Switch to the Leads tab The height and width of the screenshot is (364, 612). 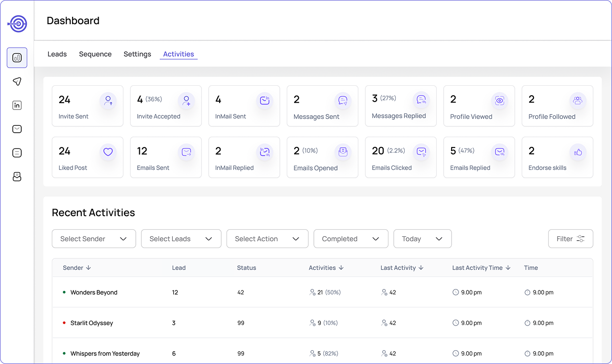coord(57,54)
